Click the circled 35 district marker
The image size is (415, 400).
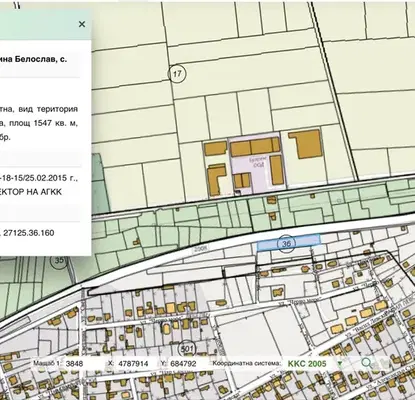tap(59, 260)
